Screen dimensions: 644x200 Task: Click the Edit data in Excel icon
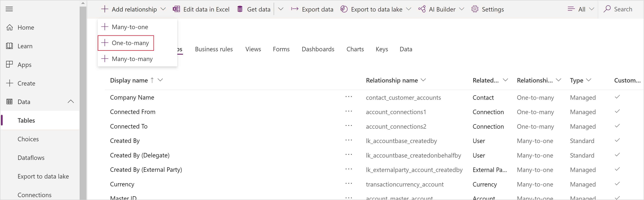pyautogui.click(x=175, y=9)
